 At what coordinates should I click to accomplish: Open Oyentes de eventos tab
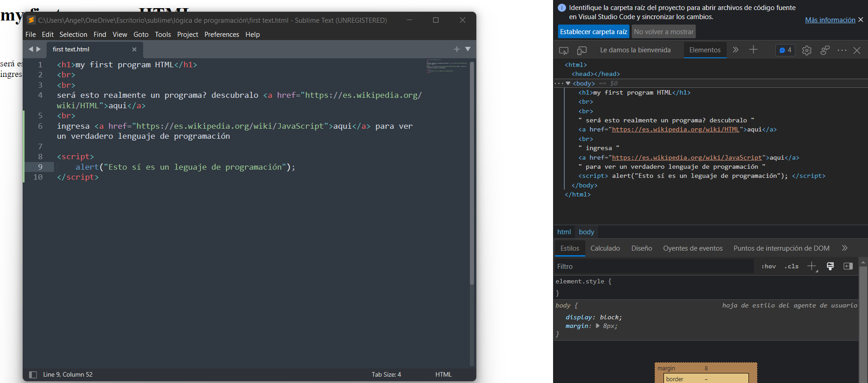693,248
